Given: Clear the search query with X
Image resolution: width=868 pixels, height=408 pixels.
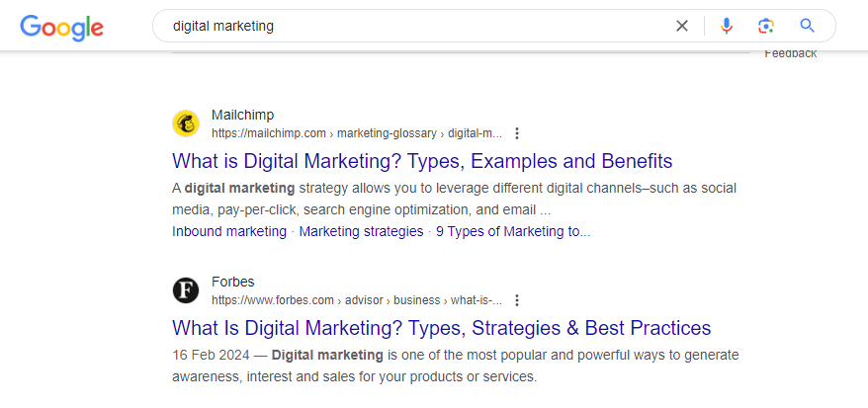Looking at the screenshot, I should click(x=682, y=26).
